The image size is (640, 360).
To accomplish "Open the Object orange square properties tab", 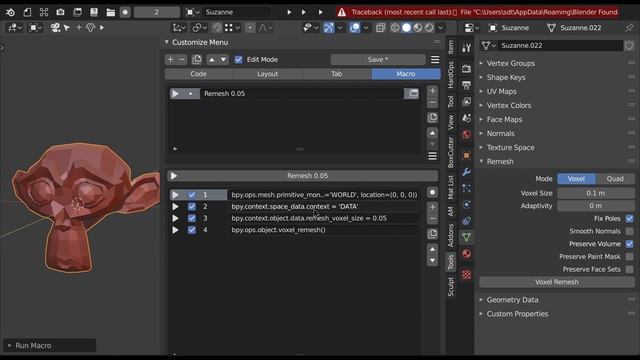I will pos(466,155).
